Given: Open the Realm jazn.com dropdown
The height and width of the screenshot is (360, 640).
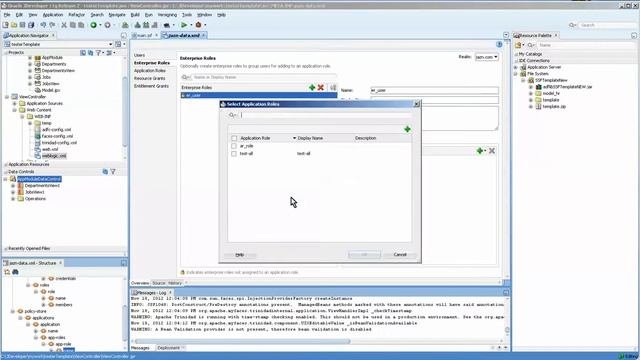Looking at the screenshot, I should (487, 57).
